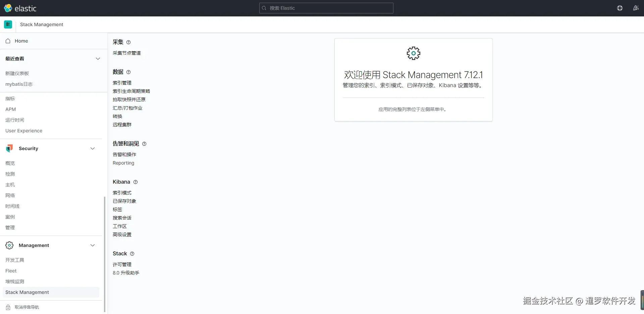644x314 pixels.
Task: Open 高级设置 link
Action: tap(122, 235)
